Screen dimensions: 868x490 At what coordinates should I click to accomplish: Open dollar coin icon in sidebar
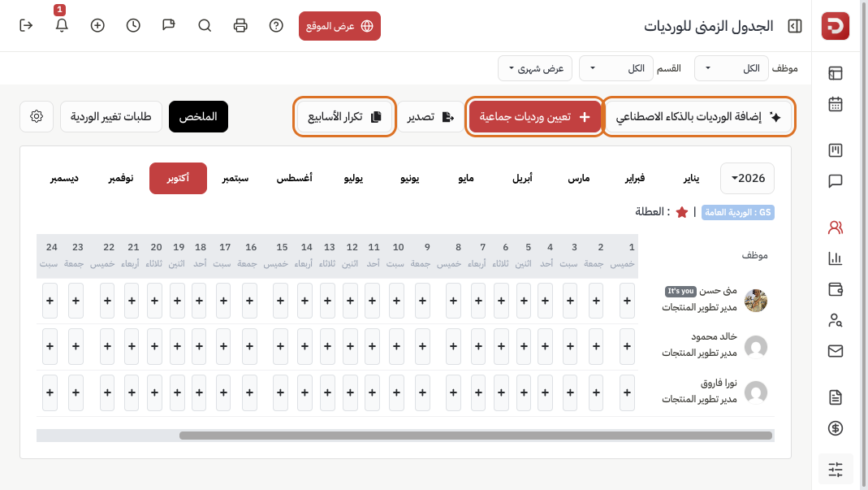tap(836, 428)
